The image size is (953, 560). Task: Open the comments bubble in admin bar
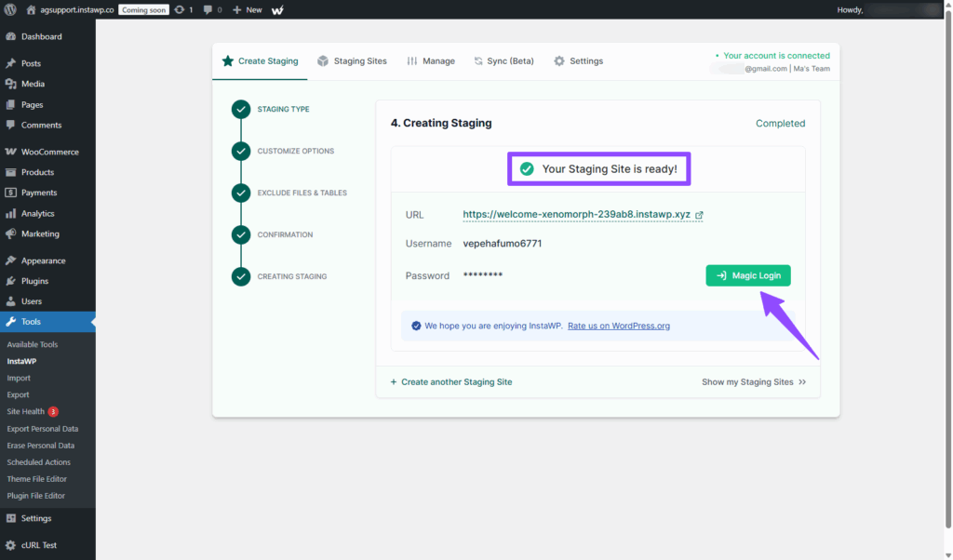click(x=208, y=9)
